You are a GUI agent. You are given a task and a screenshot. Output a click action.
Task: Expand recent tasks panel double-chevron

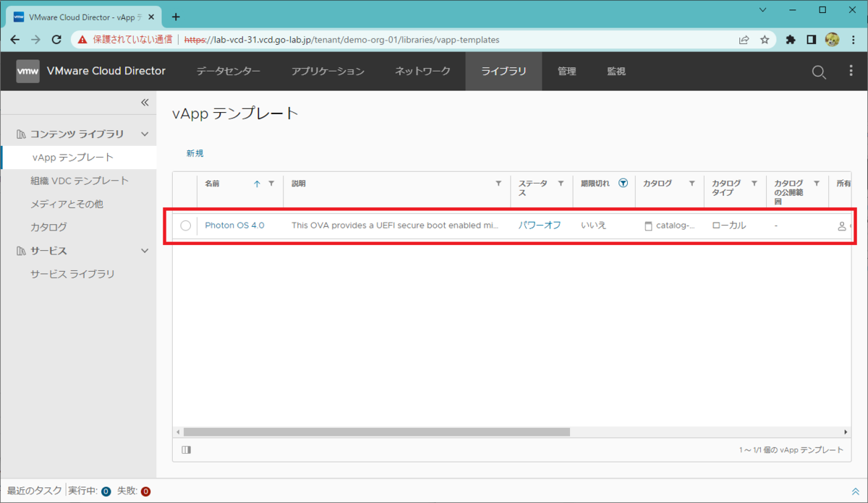pos(856,491)
